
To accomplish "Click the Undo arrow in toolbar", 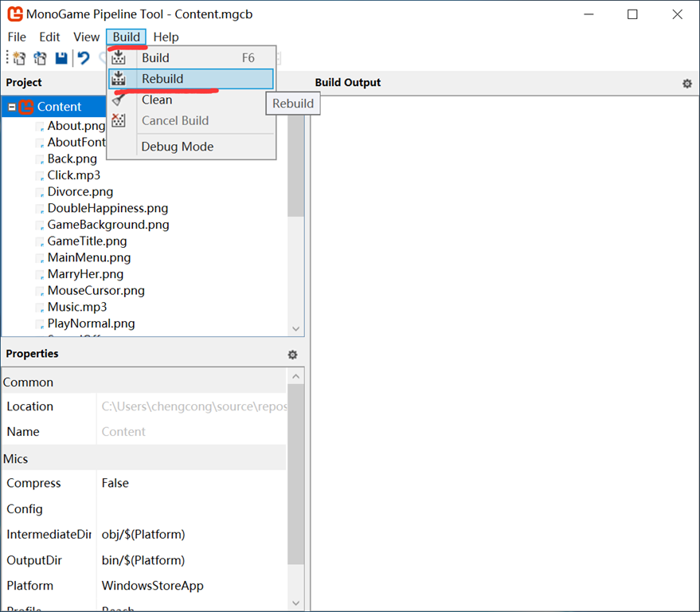I will [83, 58].
